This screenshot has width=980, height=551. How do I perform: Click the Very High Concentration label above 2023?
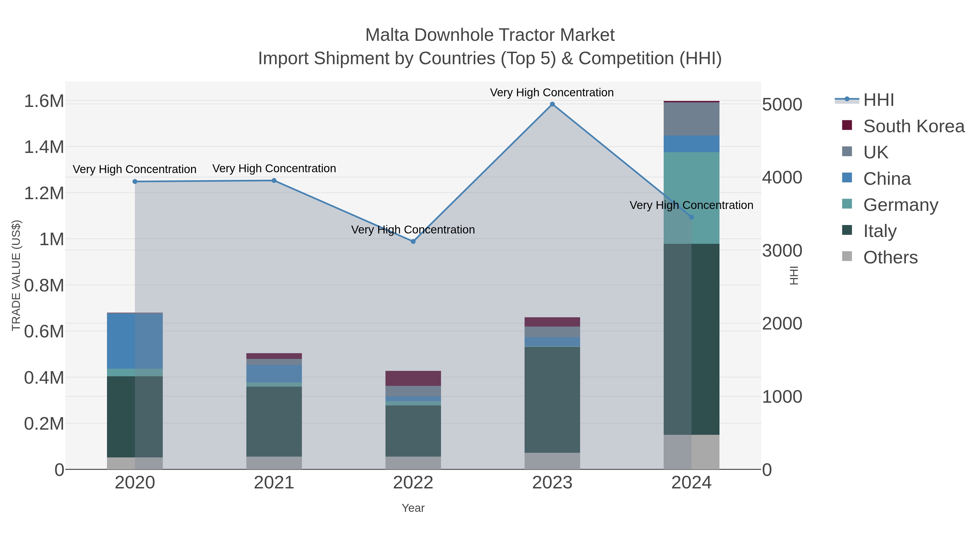pyautogui.click(x=552, y=93)
